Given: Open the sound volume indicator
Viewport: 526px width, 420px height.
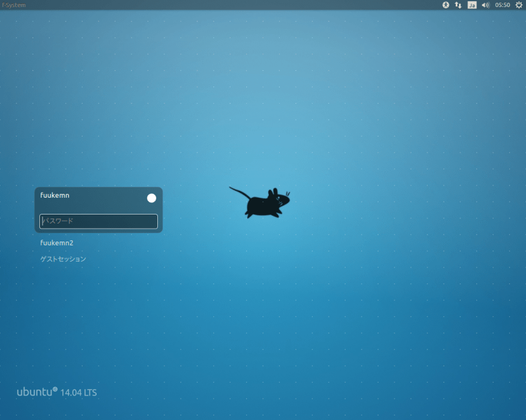Looking at the screenshot, I should pos(485,5).
